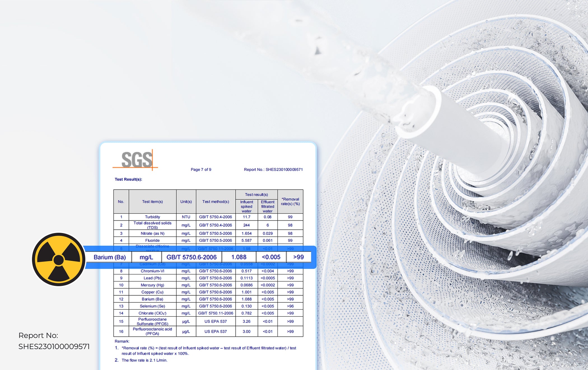Click the 'Unit(s)' column header
This screenshot has height=370, width=588.
click(x=186, y=202)
